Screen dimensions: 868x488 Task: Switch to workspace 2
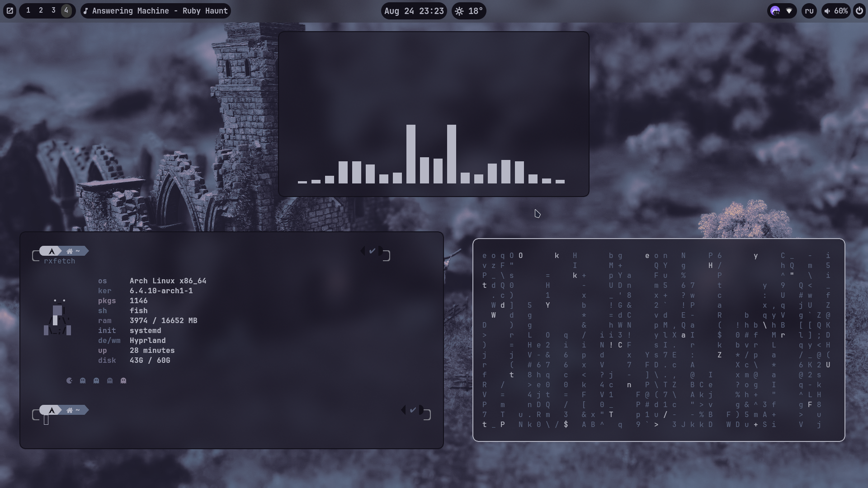41,10
